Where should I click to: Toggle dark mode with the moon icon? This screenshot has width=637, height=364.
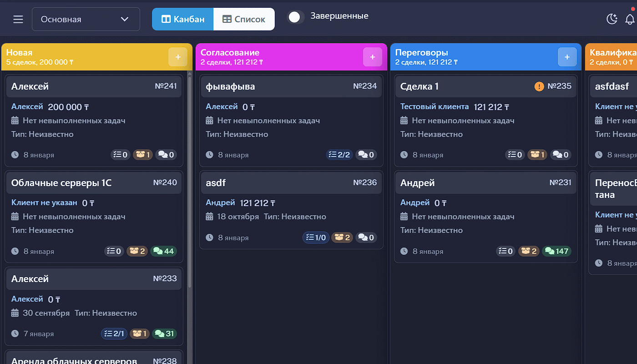(x=612, y=19)
